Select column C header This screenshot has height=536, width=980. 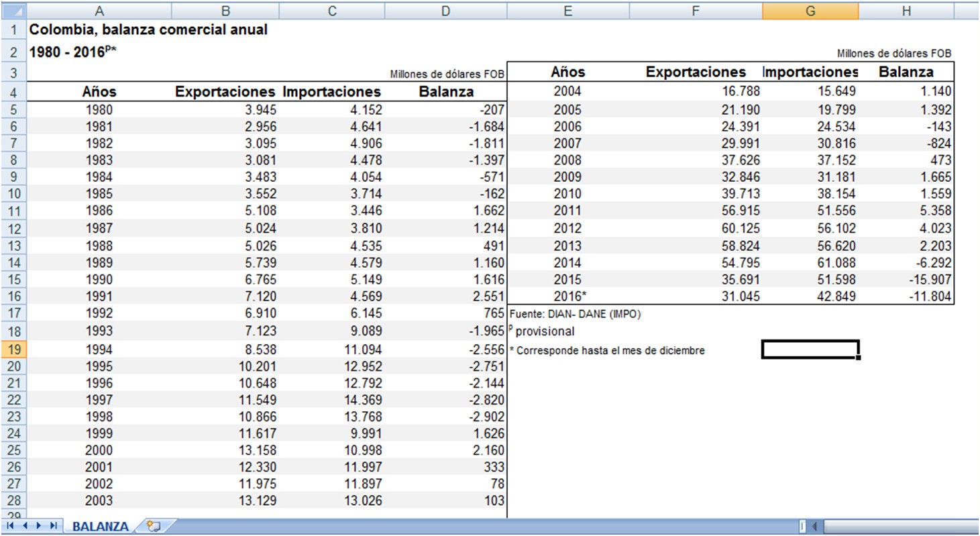(x=332, y=11)
